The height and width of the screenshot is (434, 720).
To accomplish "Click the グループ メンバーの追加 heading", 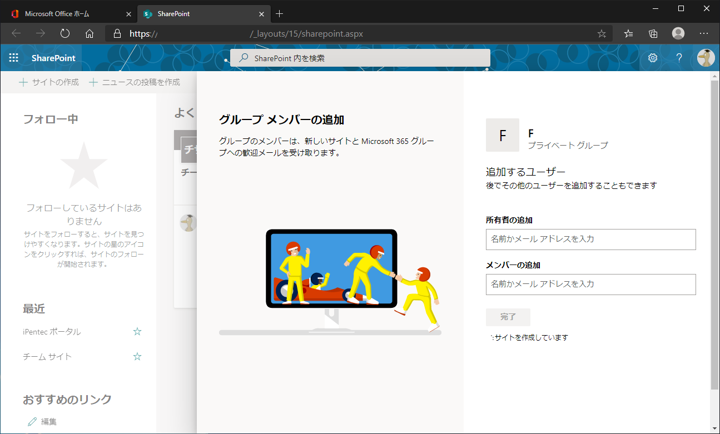I will point(281,120).
